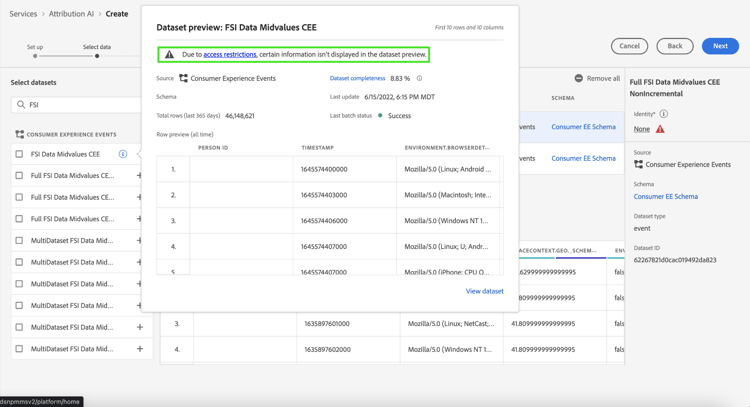Image resolution: width=750 pixels, height=407 pixels.
Task: Click the Create breadcrumb item
Action: pos(117,14)
